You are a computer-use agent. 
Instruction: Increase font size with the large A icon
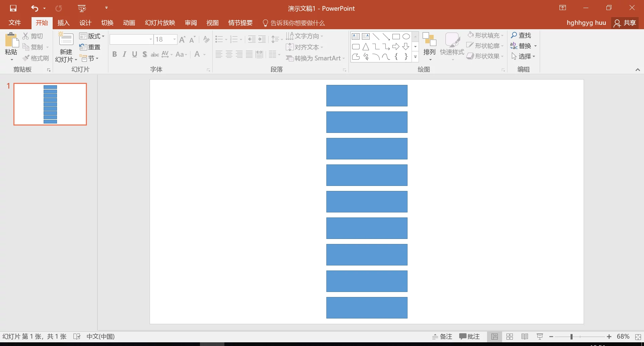[x=182, y=40]
